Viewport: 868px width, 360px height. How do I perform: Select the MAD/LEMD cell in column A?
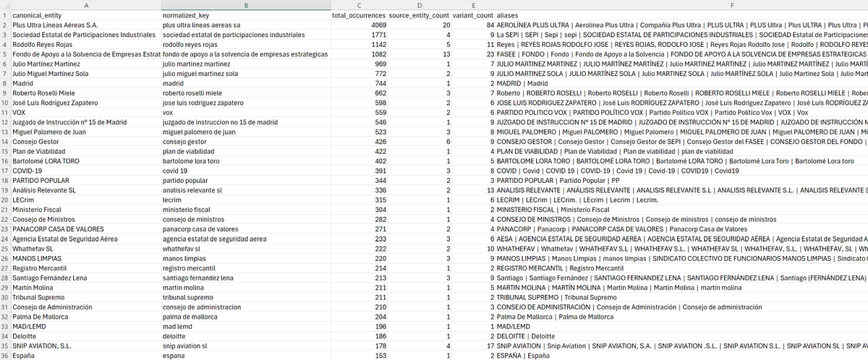pyautogui.click(x=85, y=326)
